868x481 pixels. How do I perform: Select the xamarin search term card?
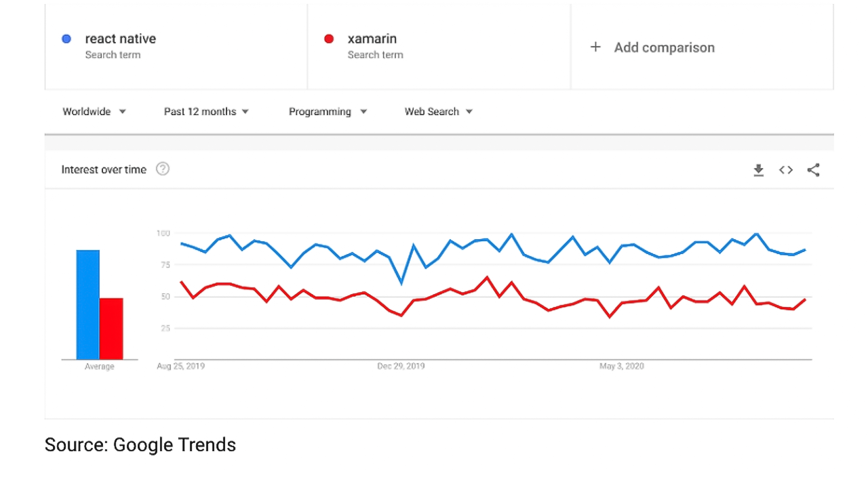(x=438, y=46)
